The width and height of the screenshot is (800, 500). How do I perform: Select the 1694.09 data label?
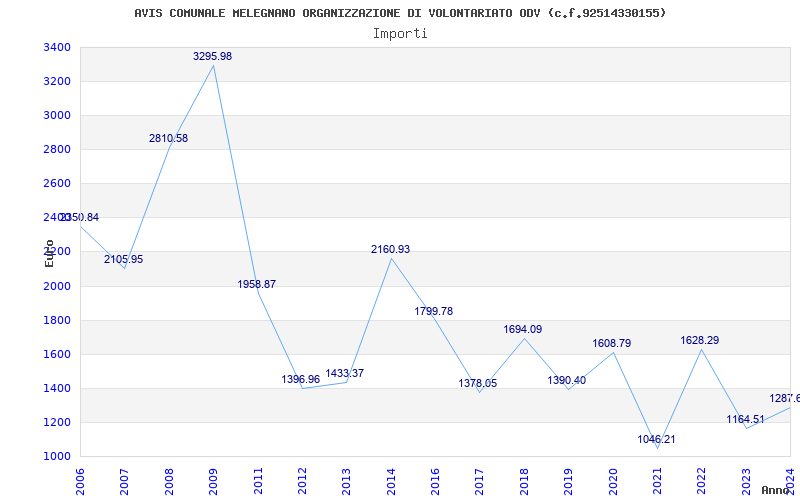point(522,330)
